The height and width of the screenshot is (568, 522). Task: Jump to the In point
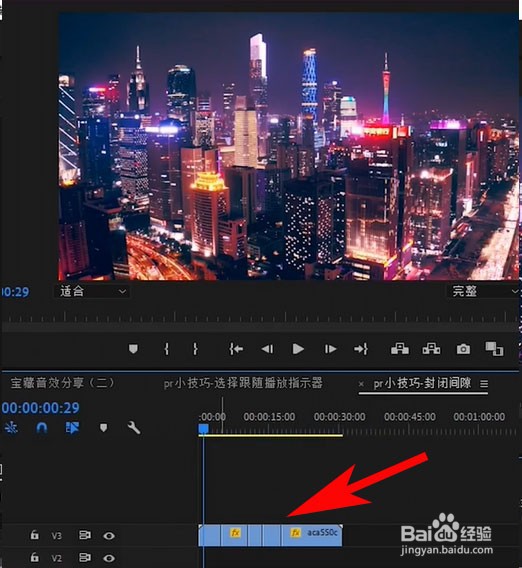click(236, 349)
